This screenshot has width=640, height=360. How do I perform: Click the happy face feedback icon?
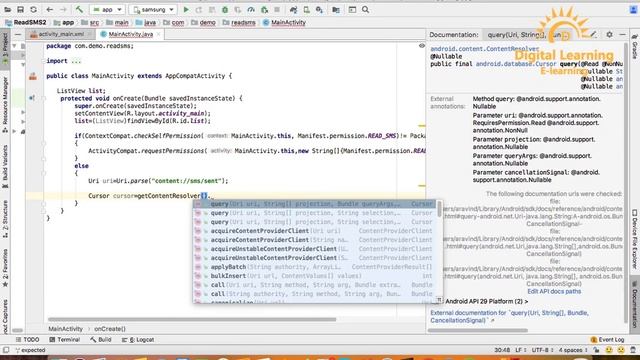(609, 350)
